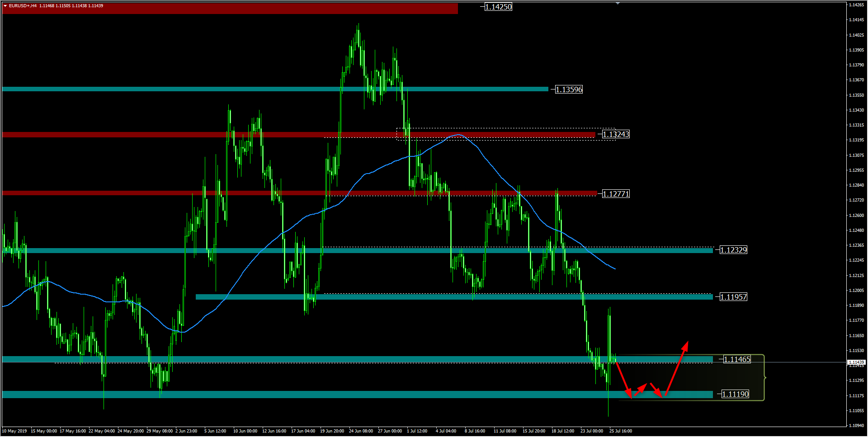The width and height of the screenshot is (868, 437).
Task: Click the chart shift triangle marker at top
Action: [618, 3]
